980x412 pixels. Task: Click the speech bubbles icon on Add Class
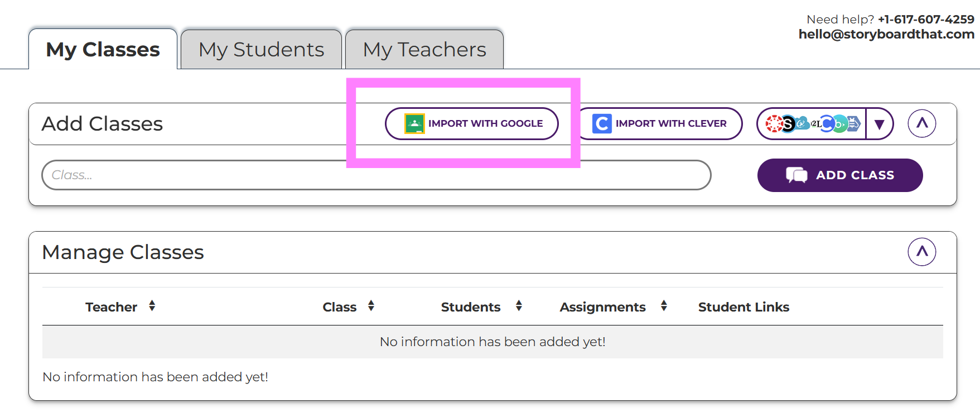coord(796,175)
